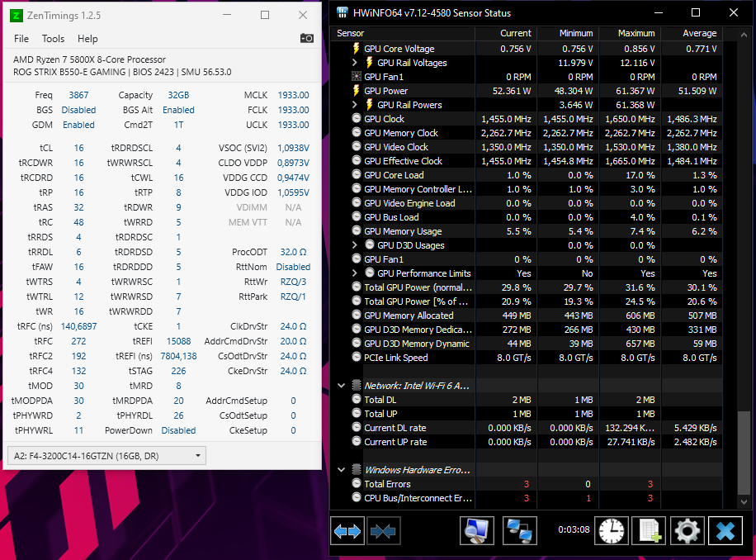
Task: Click the Capacity value 32GB
Action: (x=178, y=95)
